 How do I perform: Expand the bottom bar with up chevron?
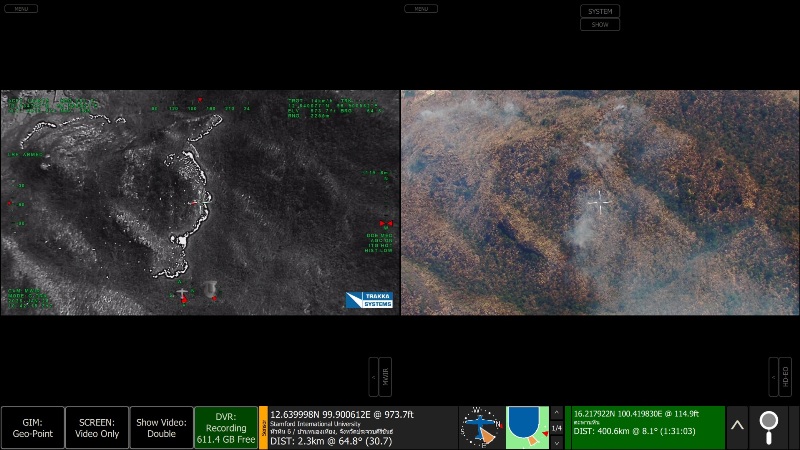click(737, 427)
